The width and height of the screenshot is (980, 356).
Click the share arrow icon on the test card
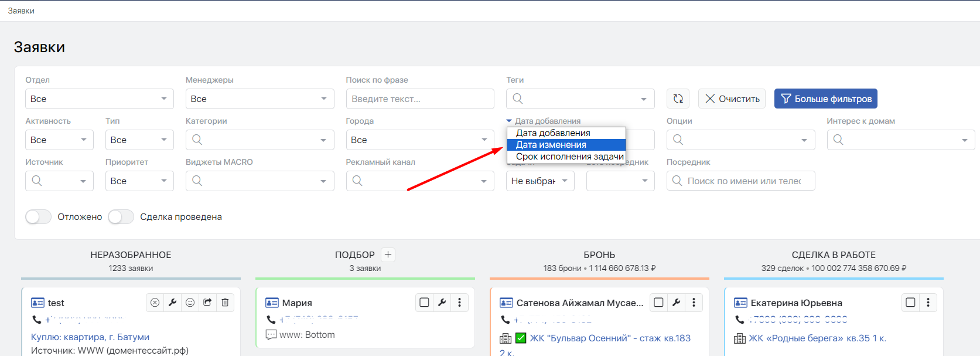[207, 303]
